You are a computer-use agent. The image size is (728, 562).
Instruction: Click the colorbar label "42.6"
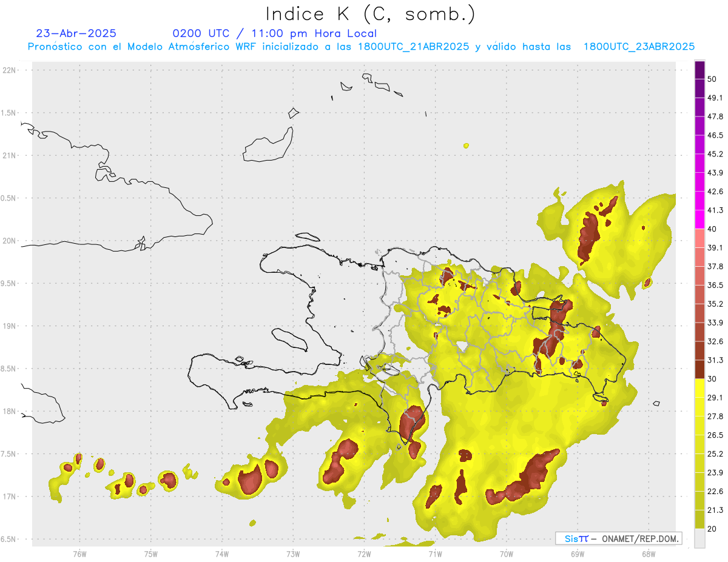point(715,192)
